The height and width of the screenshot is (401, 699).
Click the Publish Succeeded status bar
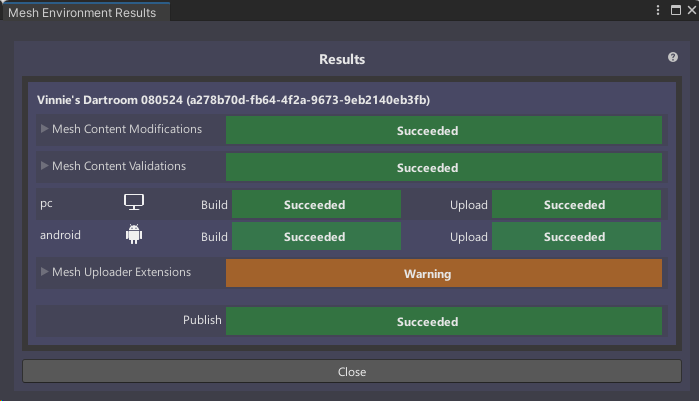(444, 321)
